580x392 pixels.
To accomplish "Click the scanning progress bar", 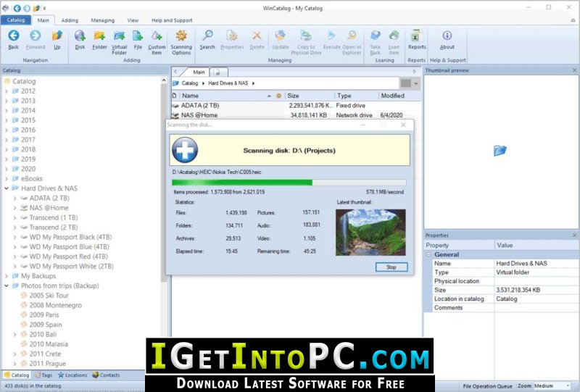I will [x=289, y=183].
